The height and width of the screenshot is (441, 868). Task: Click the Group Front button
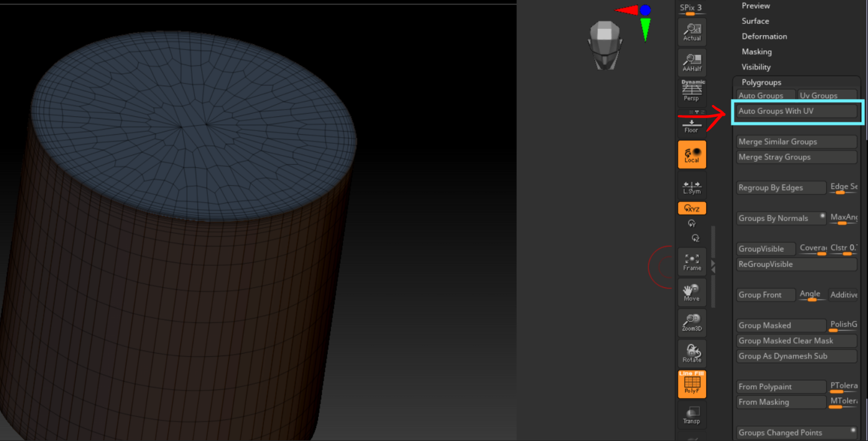pos(766,295)
